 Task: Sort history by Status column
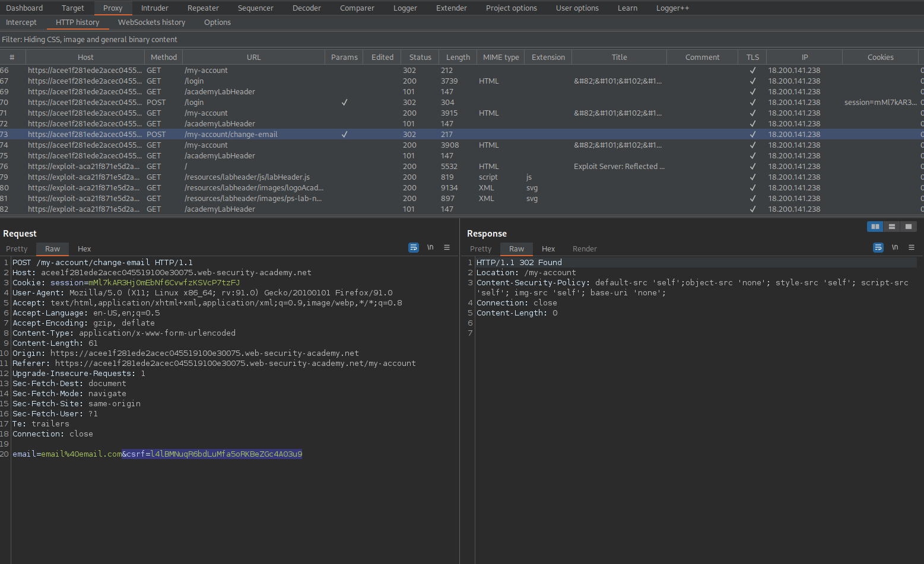coord(420,57)
